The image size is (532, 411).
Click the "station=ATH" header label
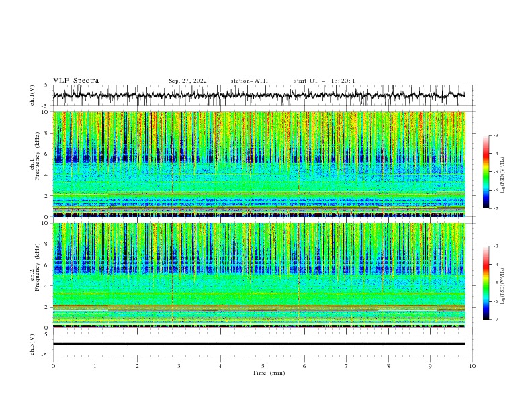click(249, 81)
